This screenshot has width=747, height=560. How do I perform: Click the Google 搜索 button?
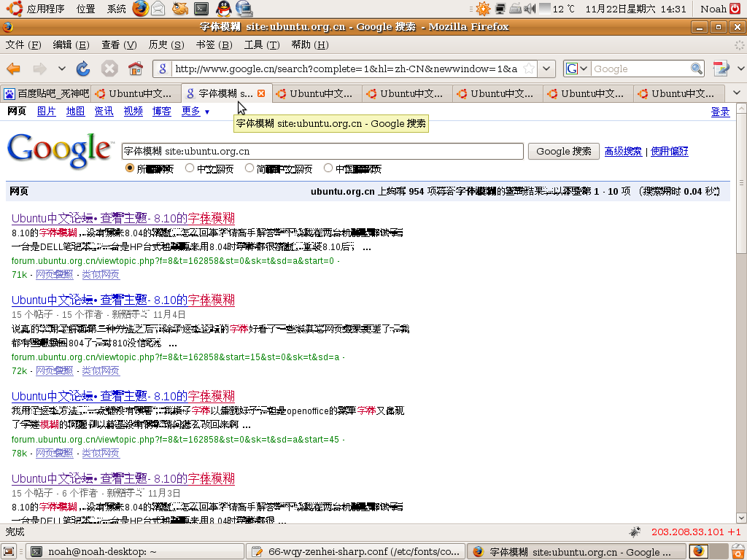pyautogui.click(x=564, y=152)
